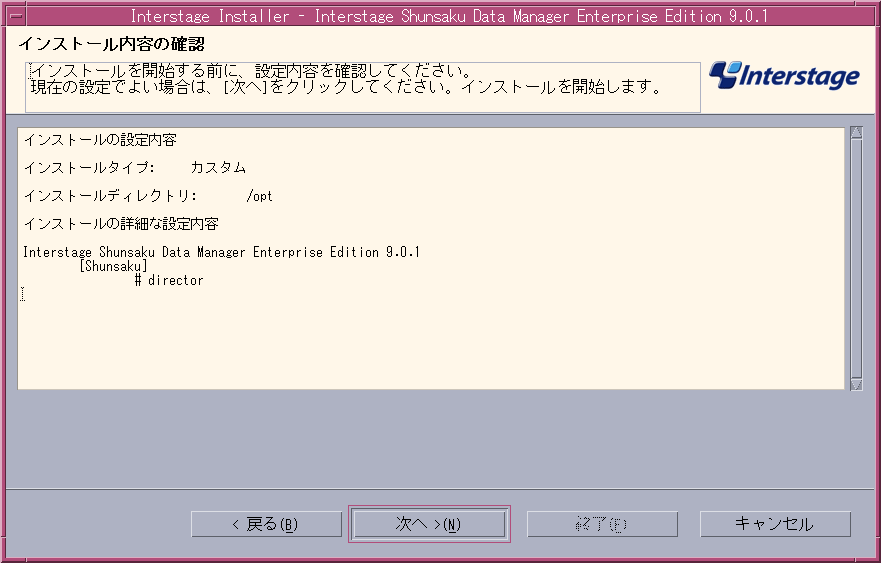Click the 次へ >(N) button
The width and height of the screenshot is (881, 563).
click(x=429, y=524)
